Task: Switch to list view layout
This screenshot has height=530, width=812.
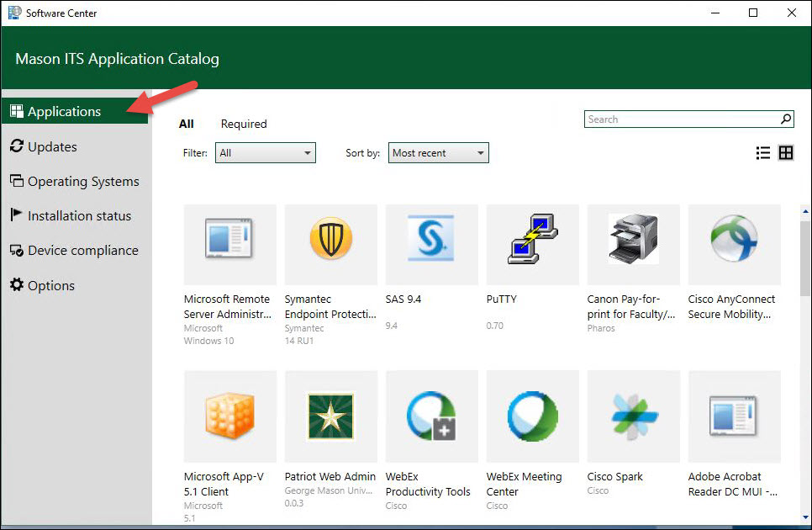Action: point(763,153)
